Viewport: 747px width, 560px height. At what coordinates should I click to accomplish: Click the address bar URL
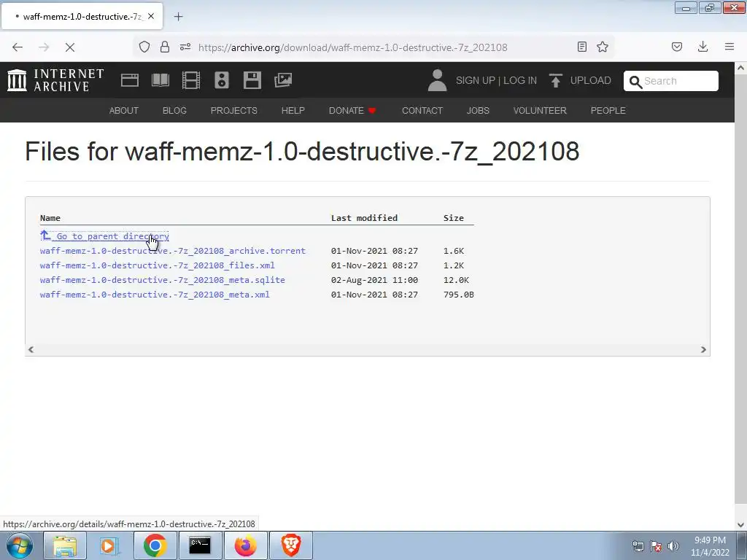tap(353, 47)
